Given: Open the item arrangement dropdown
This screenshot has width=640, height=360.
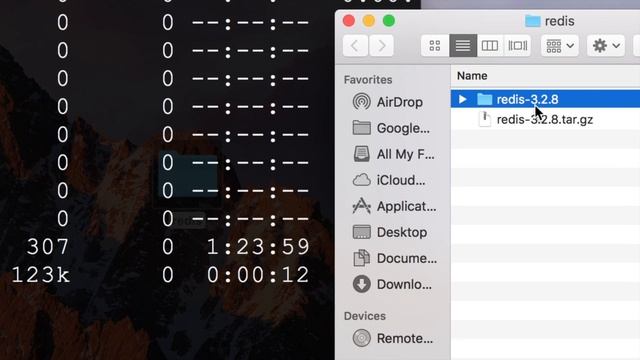Looking at the screenshot, I should 560,45.
